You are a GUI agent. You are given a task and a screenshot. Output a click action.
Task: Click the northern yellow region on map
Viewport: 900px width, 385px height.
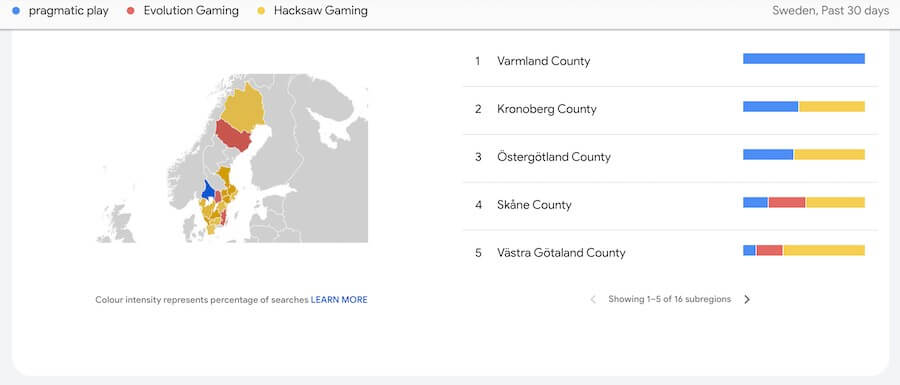coord(242,107)
